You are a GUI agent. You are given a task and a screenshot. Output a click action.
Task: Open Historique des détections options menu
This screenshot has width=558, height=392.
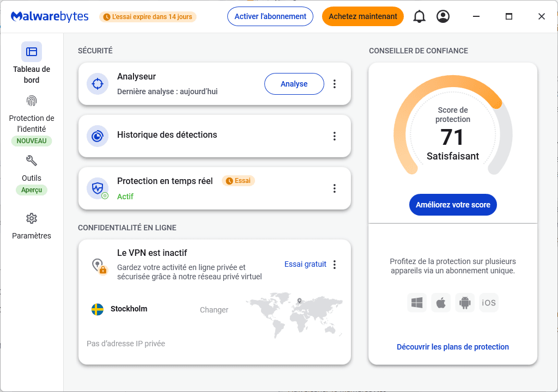[334, 136]
